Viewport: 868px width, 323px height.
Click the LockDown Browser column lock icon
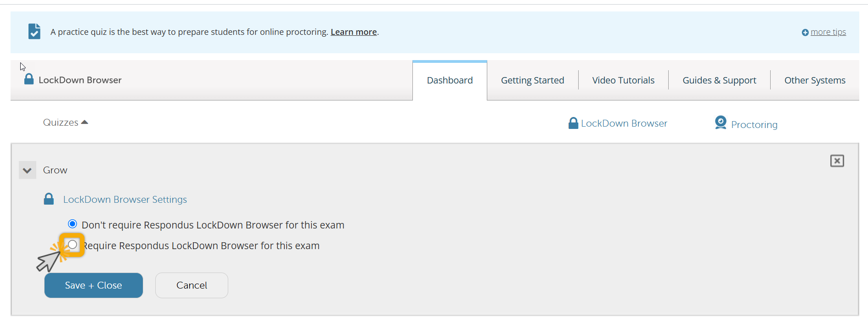click(573, 123)
